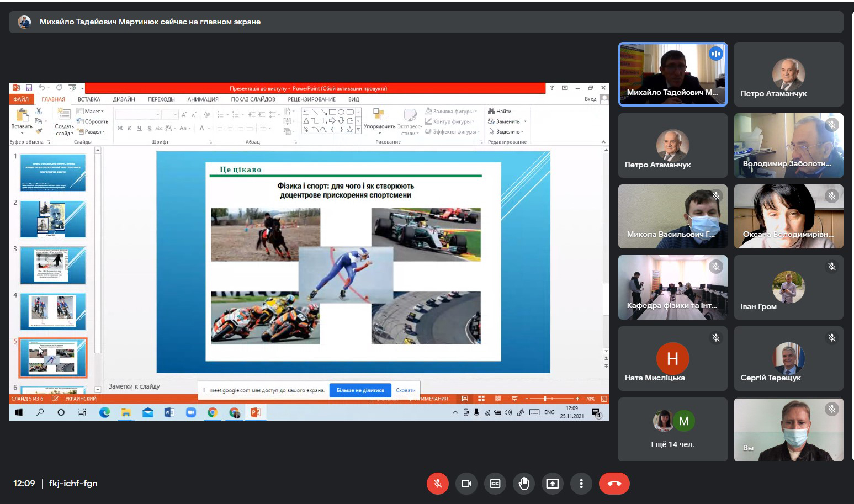Open more options three-dot menu
854x504 pixels.
[581, 484]
